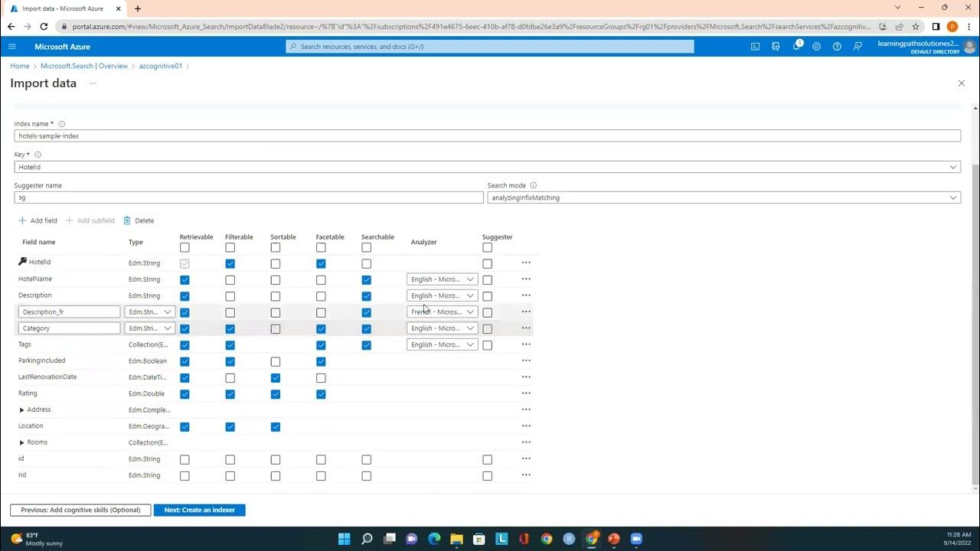Uncheck Facetable for ParkingIncluded
This screenshot has width=980, height=551.
321,362
